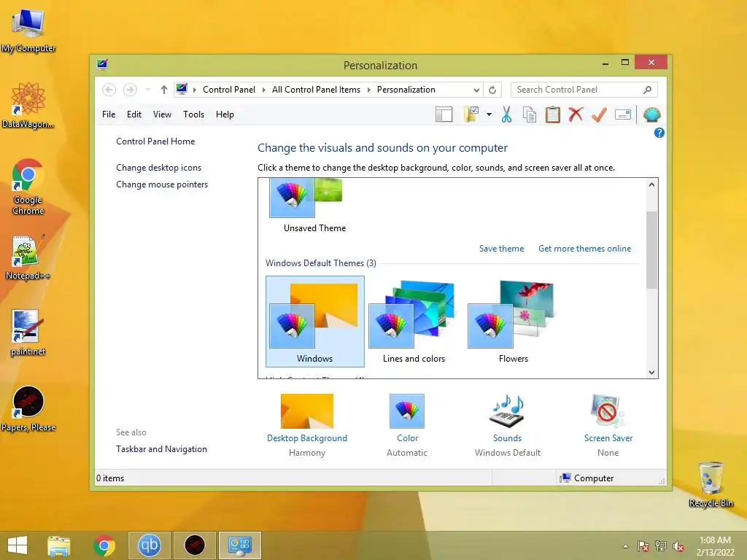The width and height of the screenshot is (747, 560).
Task: Expand the chevron after All Control Panel Items
Action: [x=368, y=90]
